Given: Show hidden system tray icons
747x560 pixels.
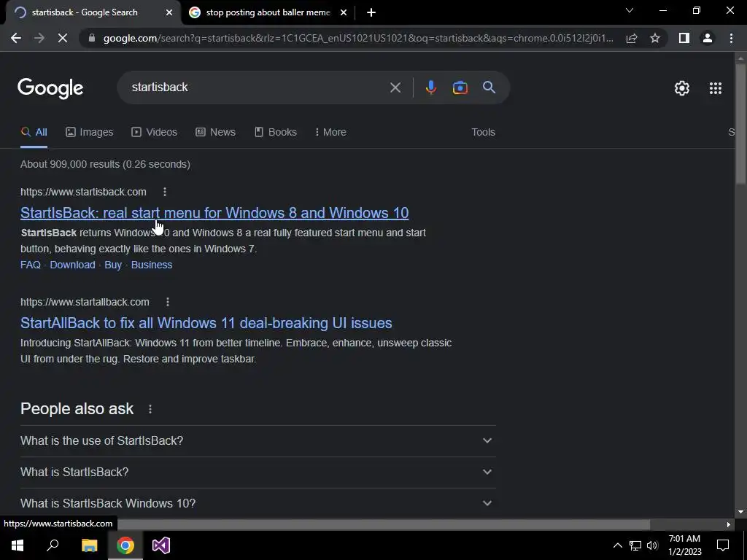Looking at the screenshot, I should (x=617, y=545).
